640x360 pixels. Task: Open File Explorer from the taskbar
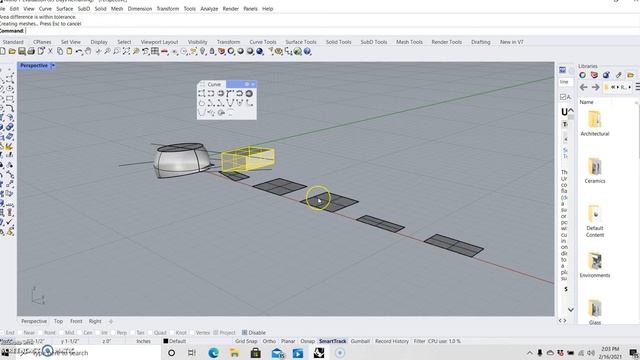[x=235, y=353]
